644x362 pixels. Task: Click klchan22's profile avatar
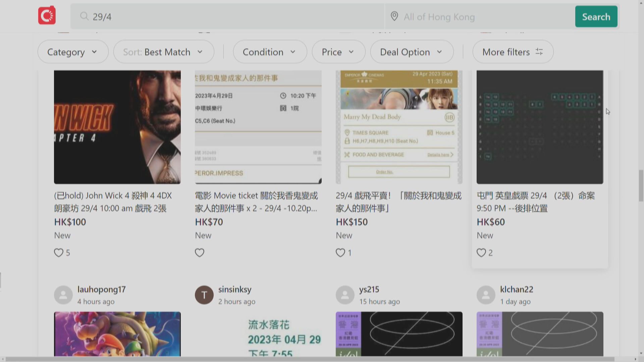click(486, 295)
